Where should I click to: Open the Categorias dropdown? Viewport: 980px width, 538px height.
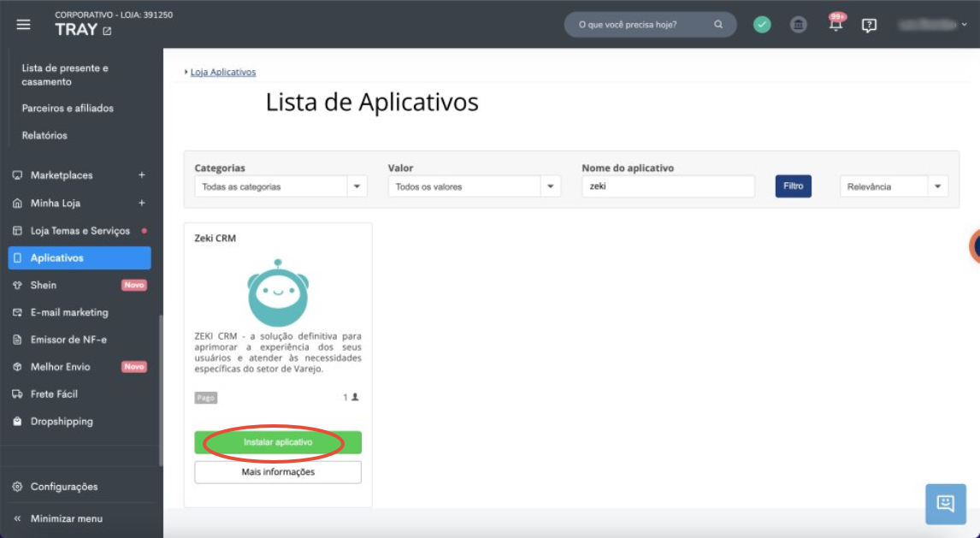point(280,186)
